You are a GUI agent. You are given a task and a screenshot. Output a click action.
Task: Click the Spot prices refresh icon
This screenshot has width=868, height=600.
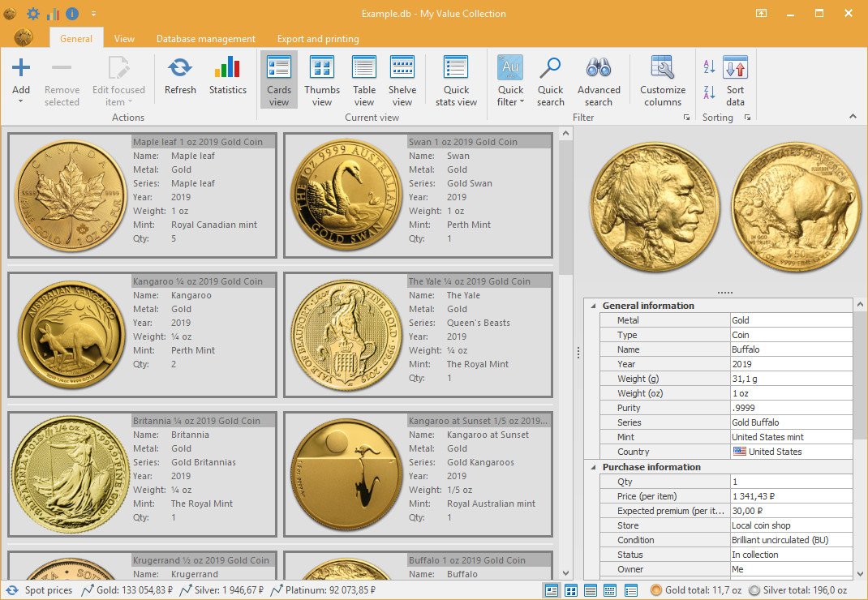(12, 590)
